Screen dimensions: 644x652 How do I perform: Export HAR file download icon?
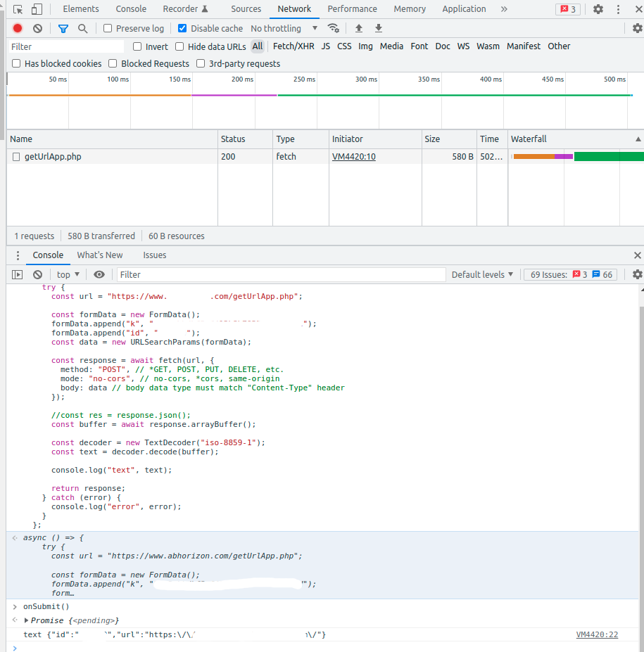click(379, 28)
